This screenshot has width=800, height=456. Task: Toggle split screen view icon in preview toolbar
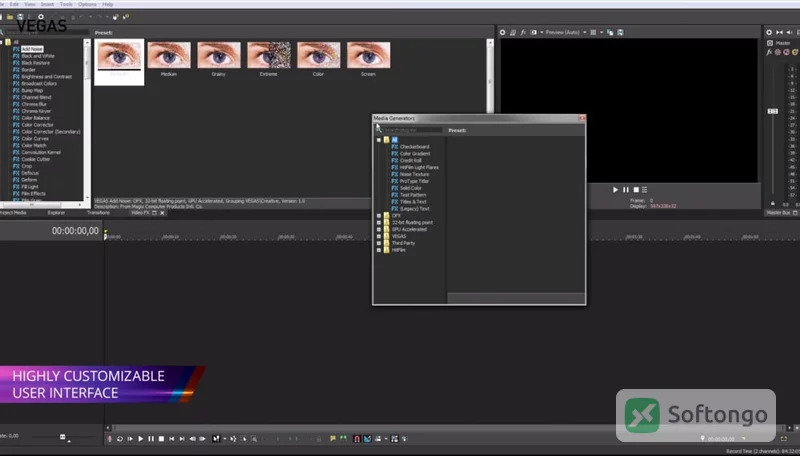tap(533, 32)
